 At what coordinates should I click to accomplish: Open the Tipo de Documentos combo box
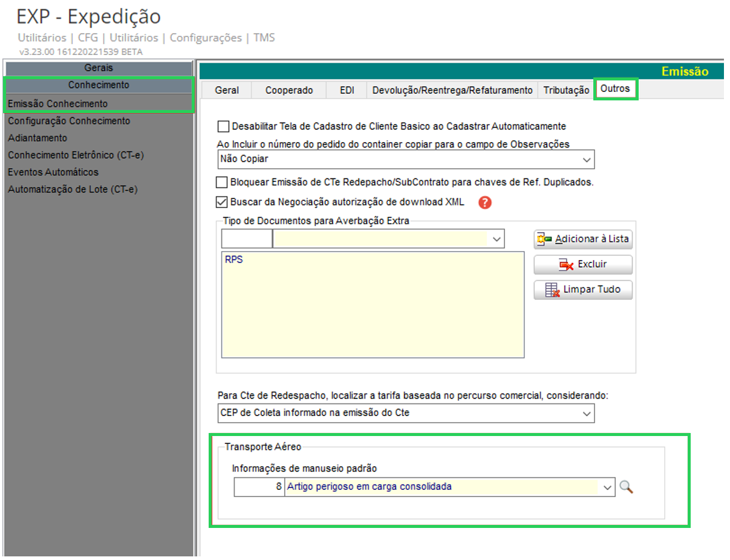(x=389, y=239)
